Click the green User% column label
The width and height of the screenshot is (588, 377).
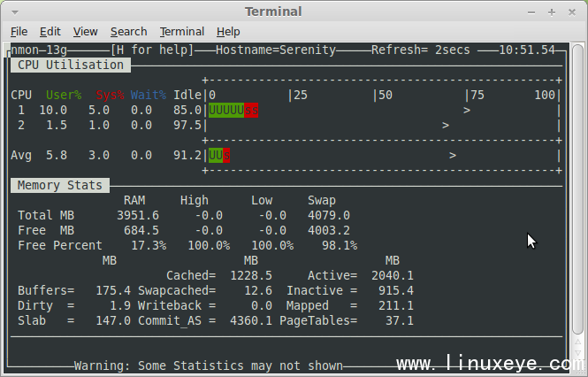[64, 95]
